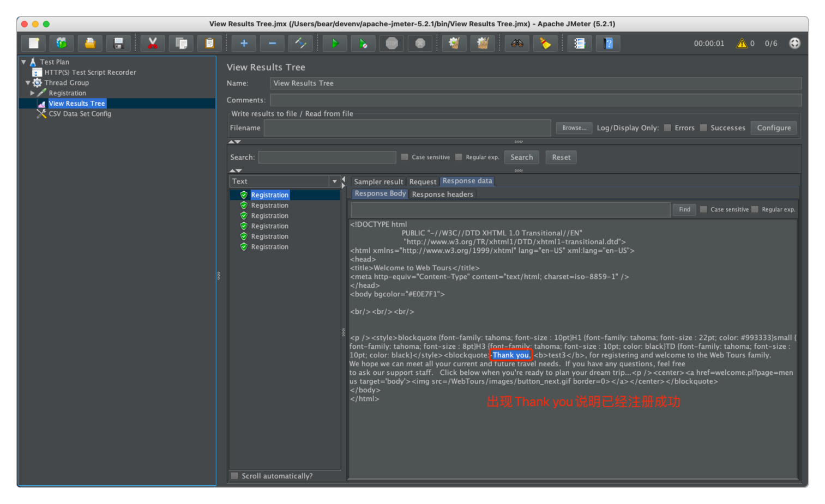Click the Shutdown test icon

[420, 43]
